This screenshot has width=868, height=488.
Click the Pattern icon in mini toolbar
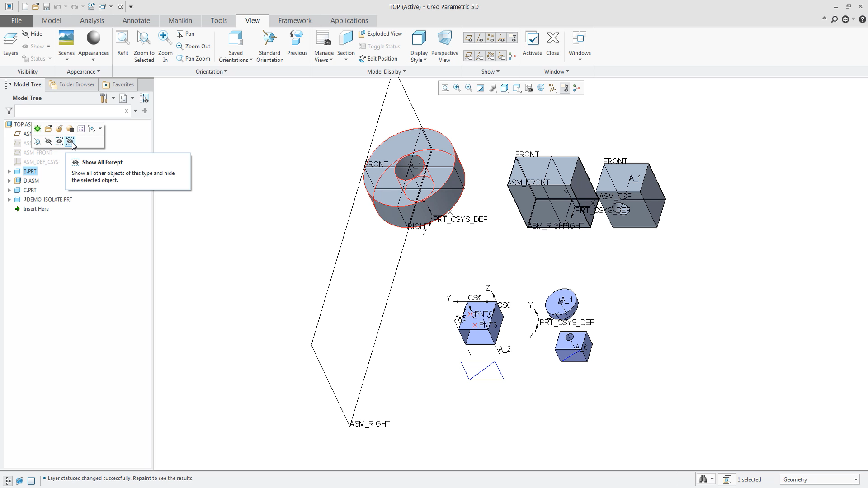81,129
